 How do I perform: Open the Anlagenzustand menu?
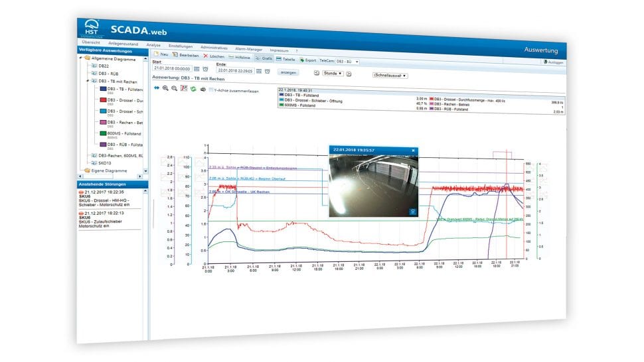coord(123,44)
